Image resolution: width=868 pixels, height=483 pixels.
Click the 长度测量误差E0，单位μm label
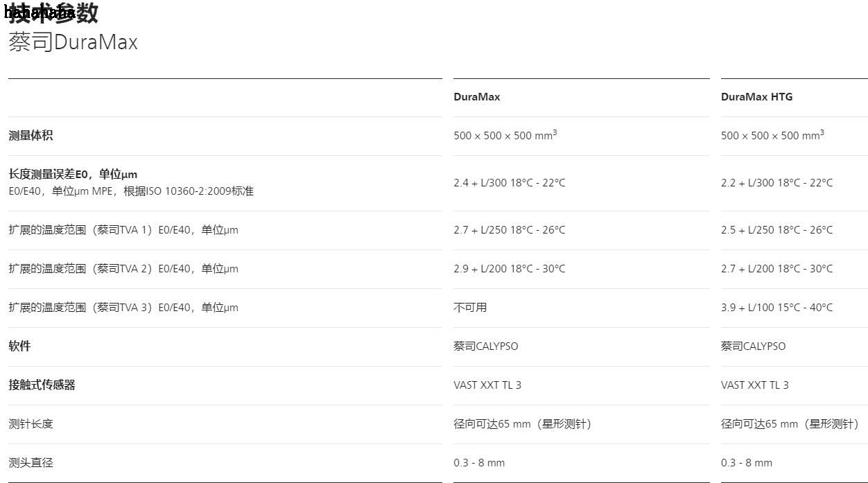click(x=73, y=174)
